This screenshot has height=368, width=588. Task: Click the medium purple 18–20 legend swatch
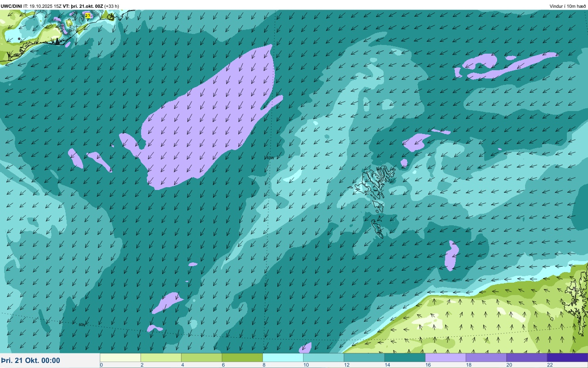[486, 357]
